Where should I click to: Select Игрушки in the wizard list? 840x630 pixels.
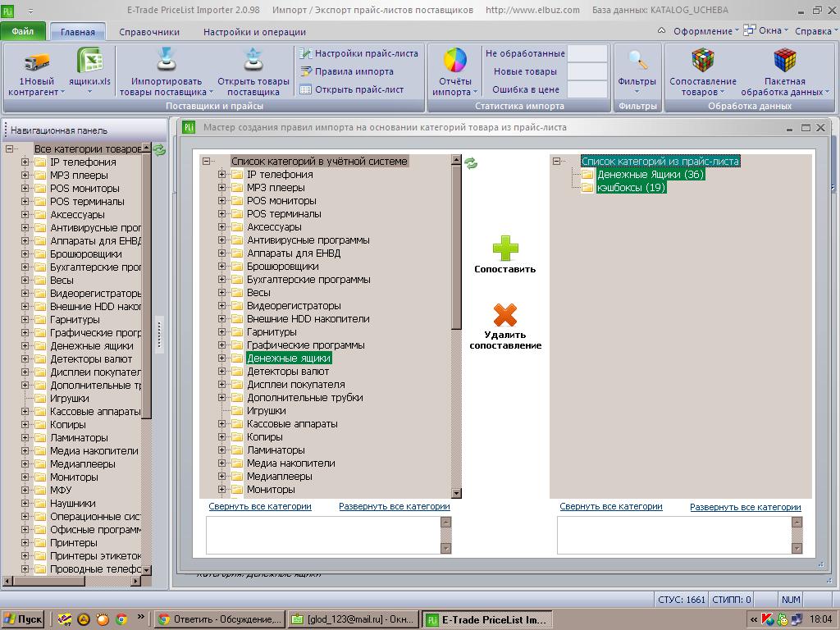tap(266, 411)
